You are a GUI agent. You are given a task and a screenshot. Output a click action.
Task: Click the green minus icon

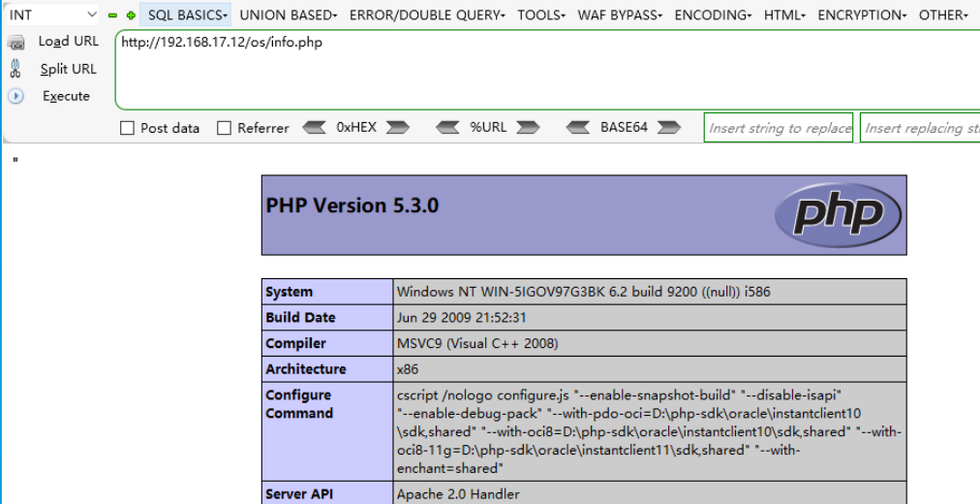pyautogui.click(x=112, y=15)
